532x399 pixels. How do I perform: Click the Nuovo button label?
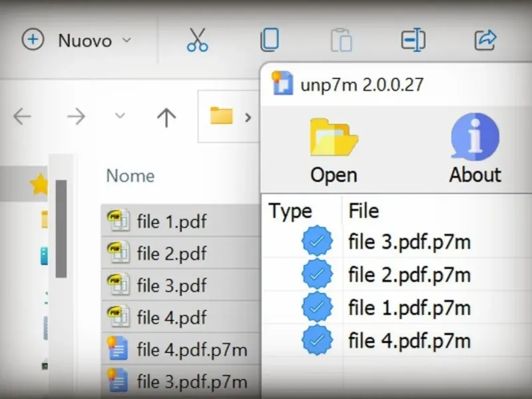pos(85,41)
